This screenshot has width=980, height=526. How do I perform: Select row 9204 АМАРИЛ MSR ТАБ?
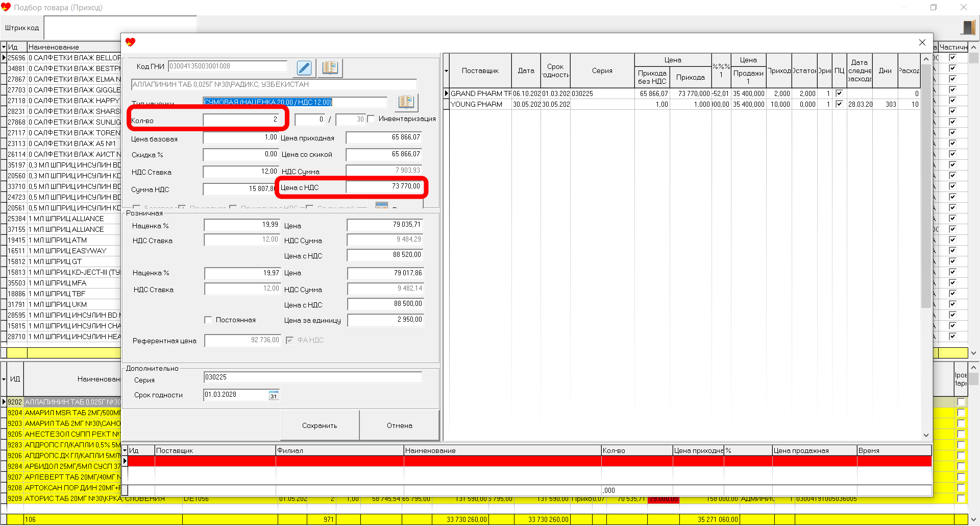click(x=64, y=413)
